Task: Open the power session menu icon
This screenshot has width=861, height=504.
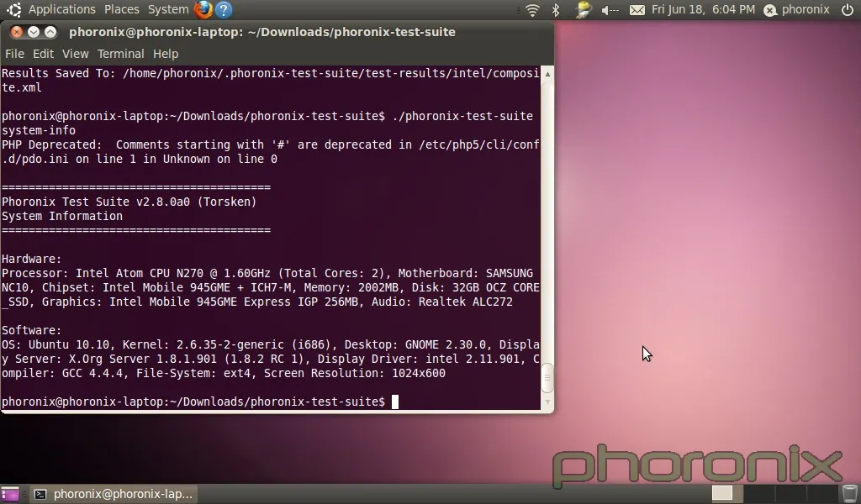Action: pyautogui.click(x=848, y=10)
